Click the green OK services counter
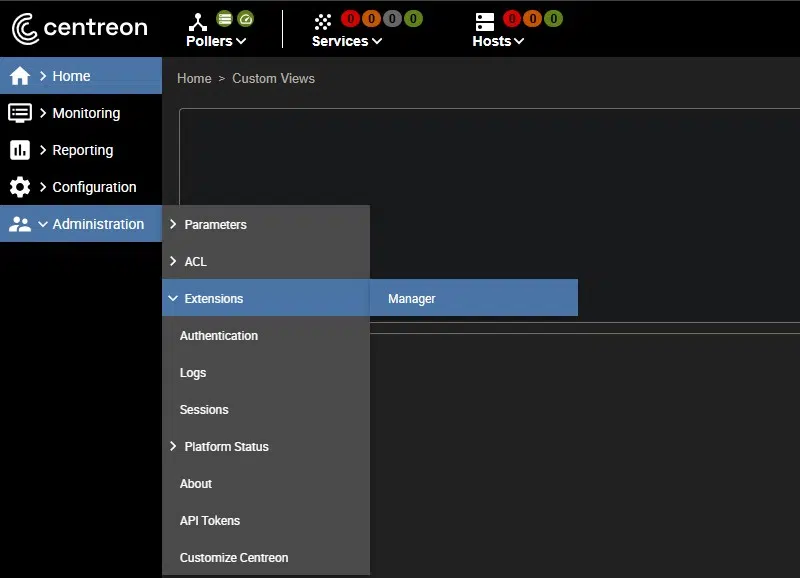Image resolution: width=800 pixels, height=578 pixels. pos(413,18)
